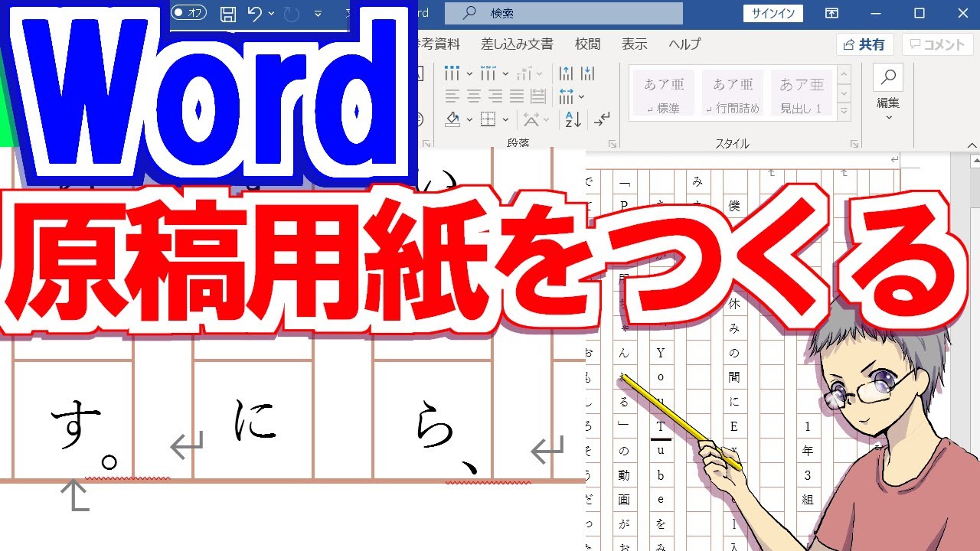Click the コメント button
The height and width of the screenshot is (551, 980).
(x=938, y=44)
